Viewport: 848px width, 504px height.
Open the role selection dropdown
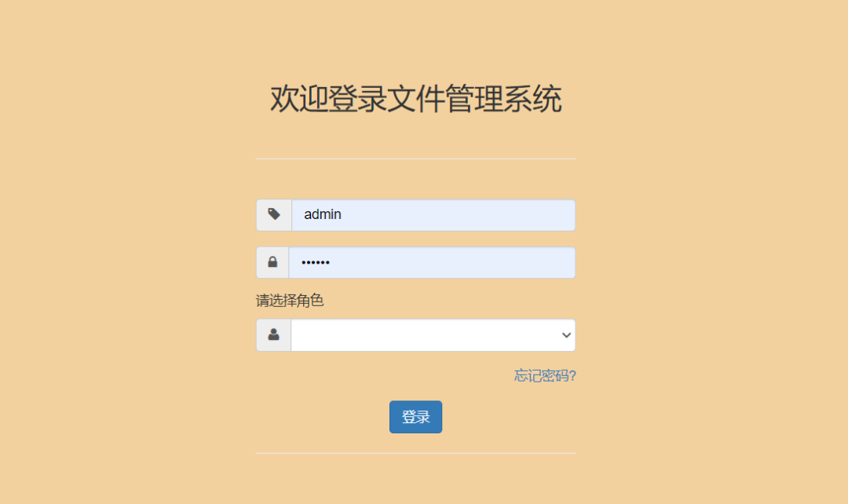point(433,335)
